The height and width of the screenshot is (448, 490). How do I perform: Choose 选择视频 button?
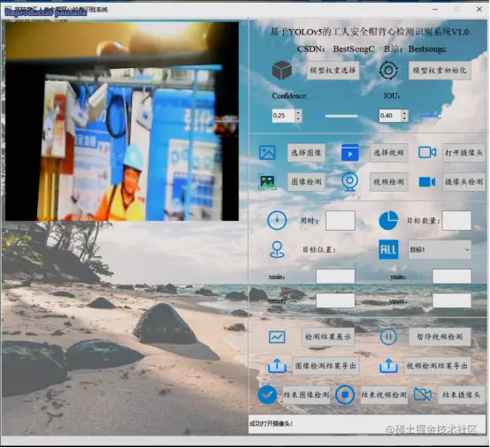(389, 153)
